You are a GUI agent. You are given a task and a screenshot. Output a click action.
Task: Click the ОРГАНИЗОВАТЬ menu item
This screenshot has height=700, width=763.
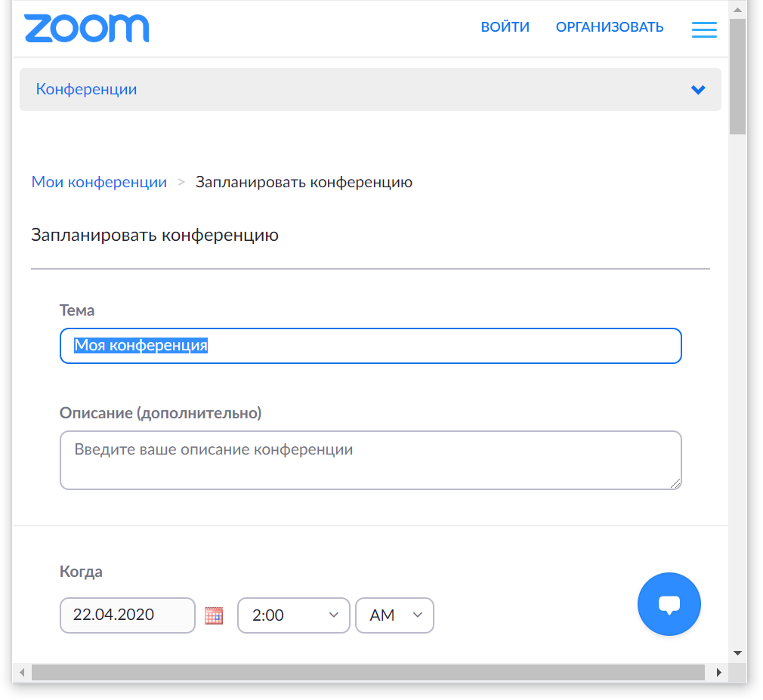coord(609,26)
